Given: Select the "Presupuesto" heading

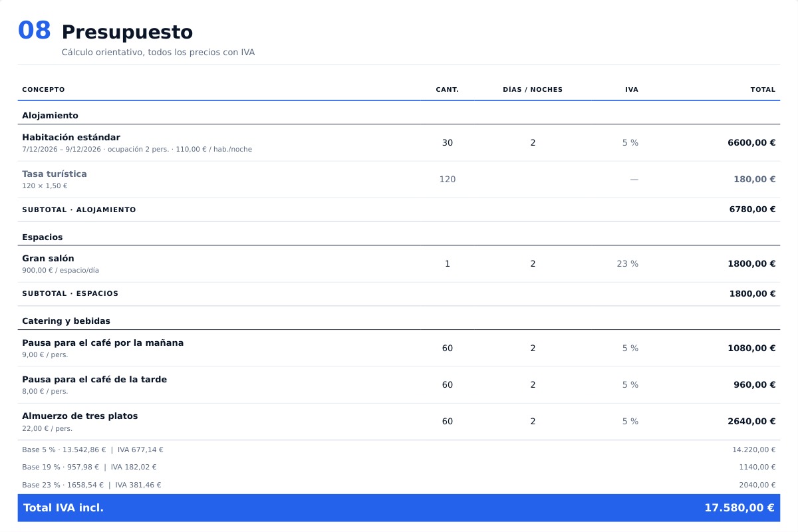Looking at the screenshot, I should click(x=127, y=32).
